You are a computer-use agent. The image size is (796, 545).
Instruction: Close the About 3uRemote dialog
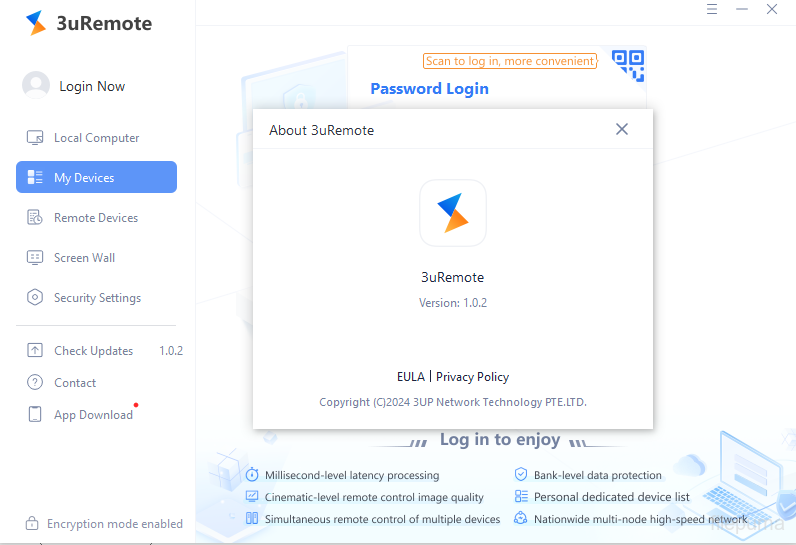click(622, 129)
